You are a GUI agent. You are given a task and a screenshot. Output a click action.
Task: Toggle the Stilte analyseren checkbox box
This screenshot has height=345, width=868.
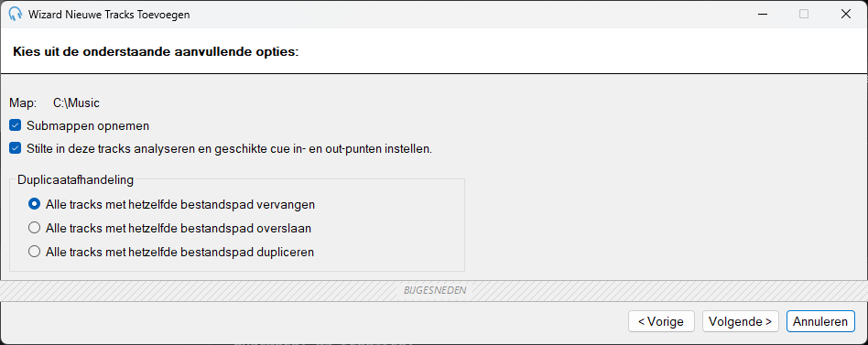tap(16, 149)
